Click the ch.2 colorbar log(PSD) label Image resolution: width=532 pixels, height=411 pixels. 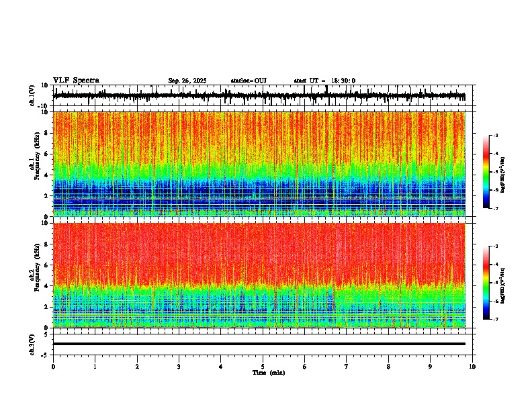(x=503, y=285)
